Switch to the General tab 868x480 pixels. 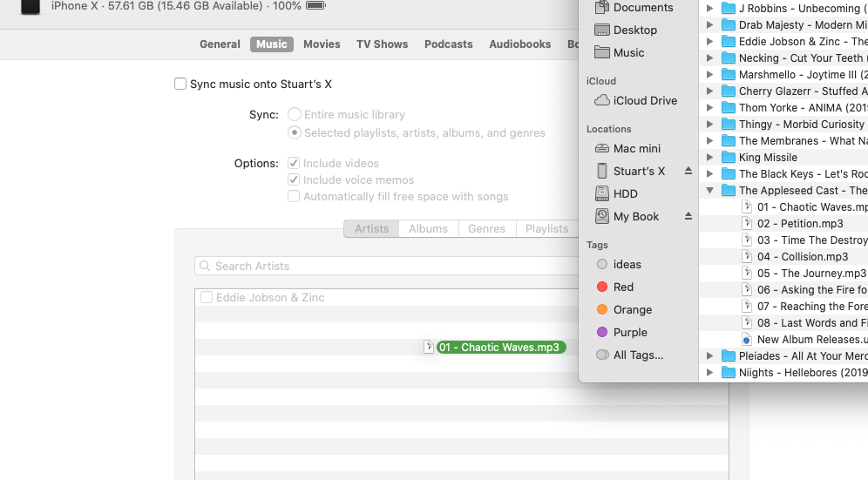[220, 44]
